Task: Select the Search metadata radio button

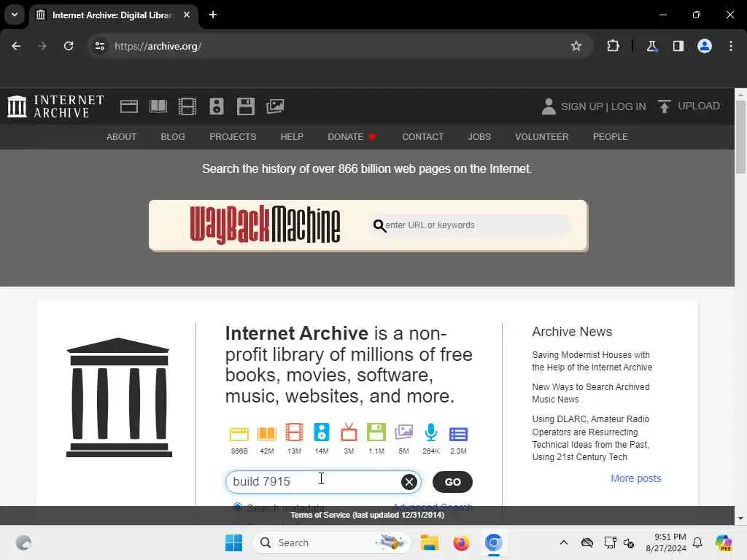Action: [x=237, y=507]
